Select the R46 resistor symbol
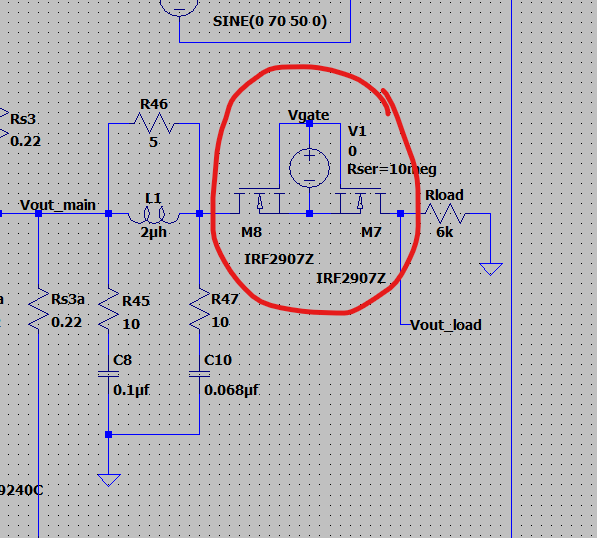Viewport: 597px width, 538px height. pos(154,123)
